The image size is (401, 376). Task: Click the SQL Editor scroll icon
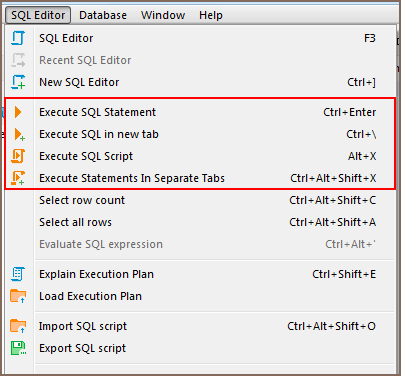[18, 38]
